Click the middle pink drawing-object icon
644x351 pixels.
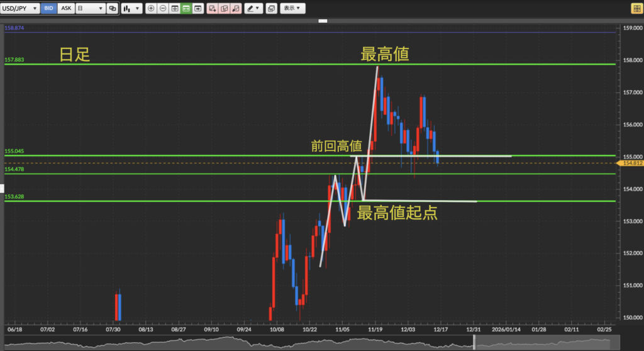224,9
